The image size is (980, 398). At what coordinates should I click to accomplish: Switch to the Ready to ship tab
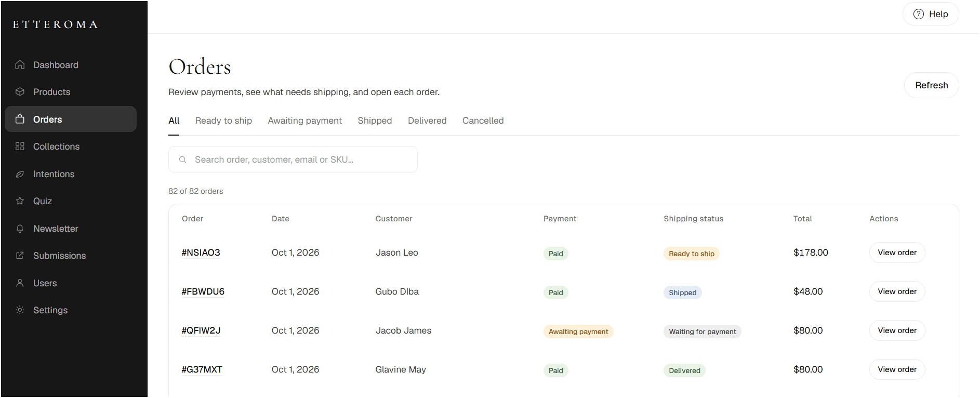[223, 121]
